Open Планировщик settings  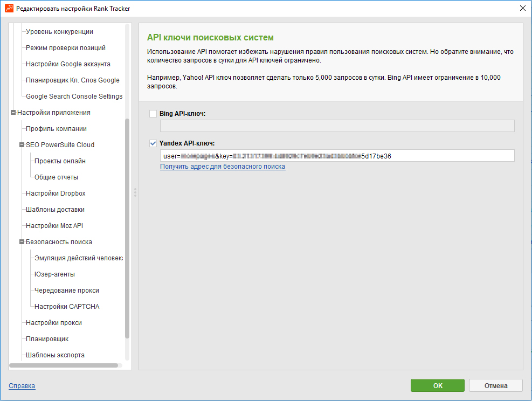(x=47, y=339)
